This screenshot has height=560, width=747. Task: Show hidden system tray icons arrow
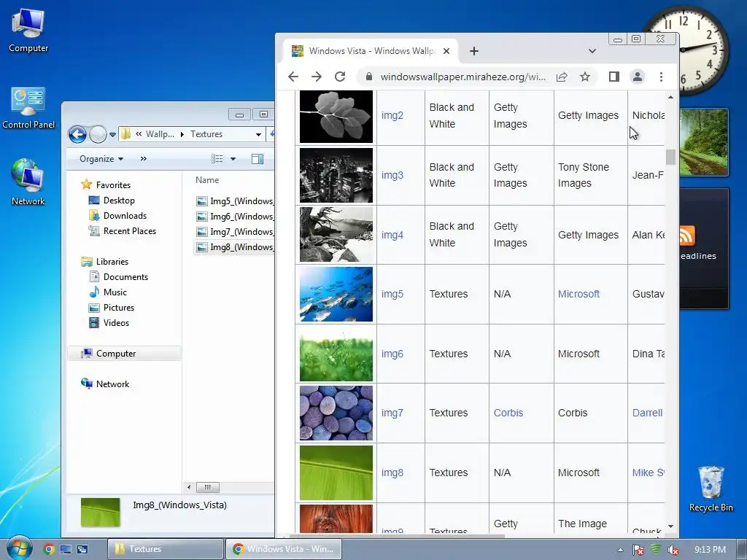pyautogui.click(x=620, y=550)
